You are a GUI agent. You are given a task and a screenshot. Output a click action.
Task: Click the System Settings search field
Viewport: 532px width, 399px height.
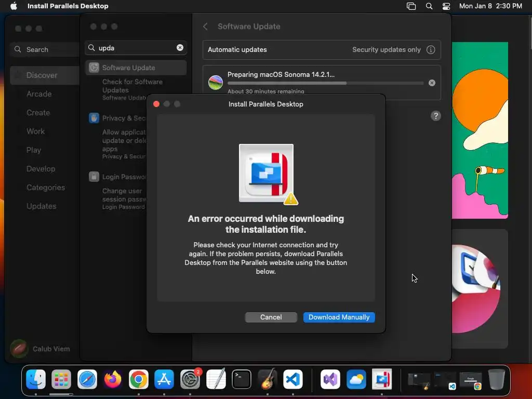click(x=136, y=47)
